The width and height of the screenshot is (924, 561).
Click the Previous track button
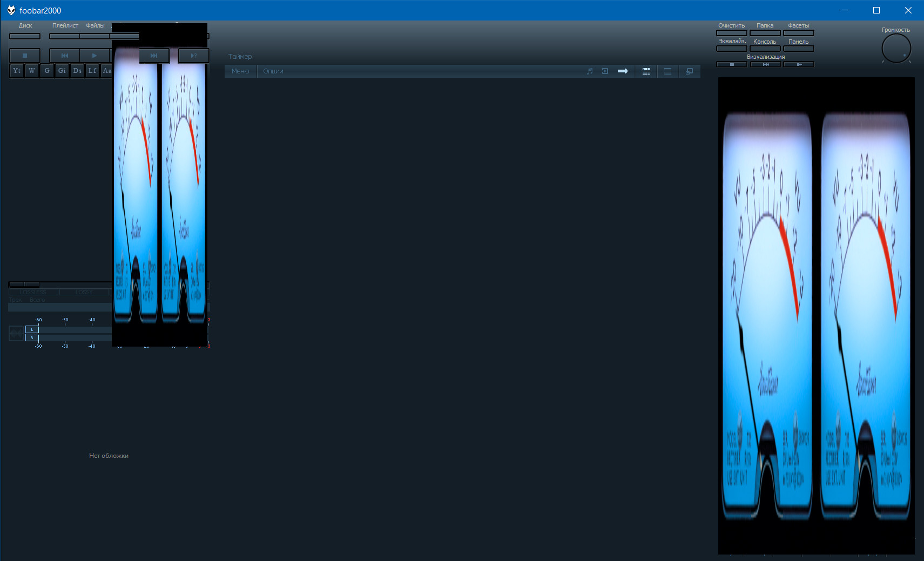click(65, 56)
